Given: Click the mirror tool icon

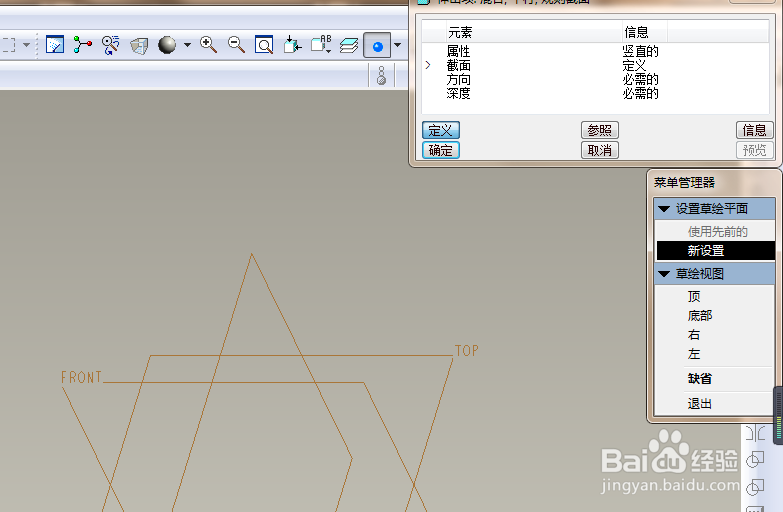Looking at the screenshot, I should pos(755,433).
